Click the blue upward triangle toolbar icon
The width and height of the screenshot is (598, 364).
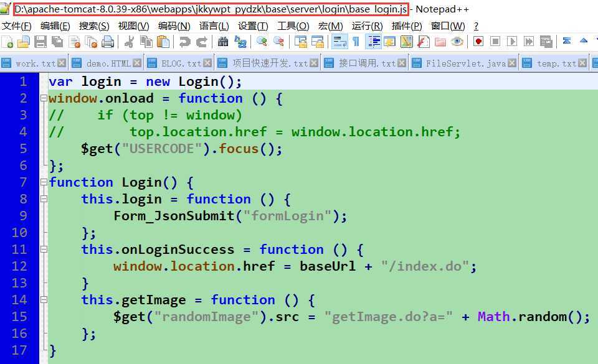coord(584,40)
